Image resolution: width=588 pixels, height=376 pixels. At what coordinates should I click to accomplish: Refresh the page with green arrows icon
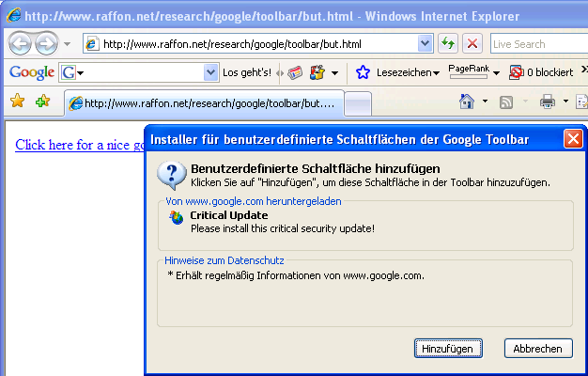coord(448,44)
